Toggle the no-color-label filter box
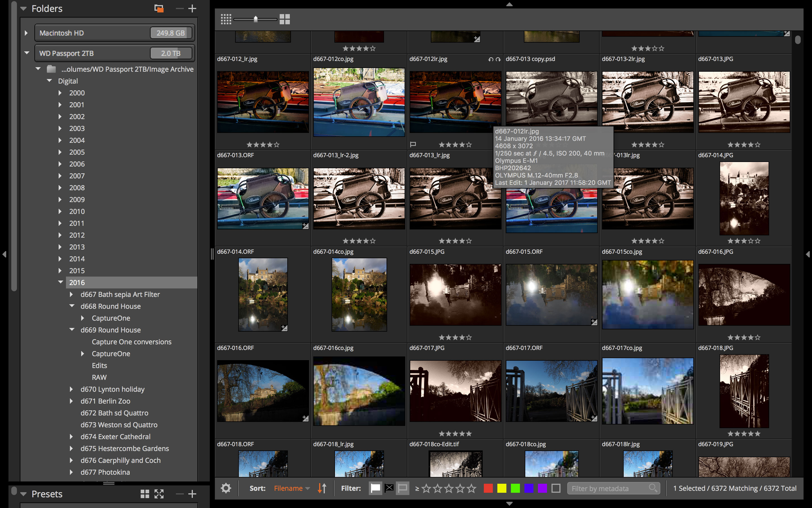 [x=556, y=488]
